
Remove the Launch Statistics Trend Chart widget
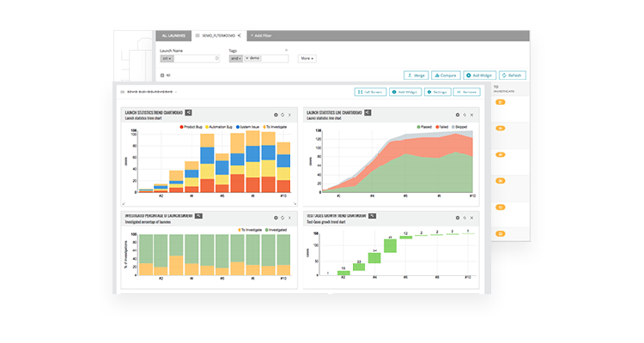click(x=290, y=114)
